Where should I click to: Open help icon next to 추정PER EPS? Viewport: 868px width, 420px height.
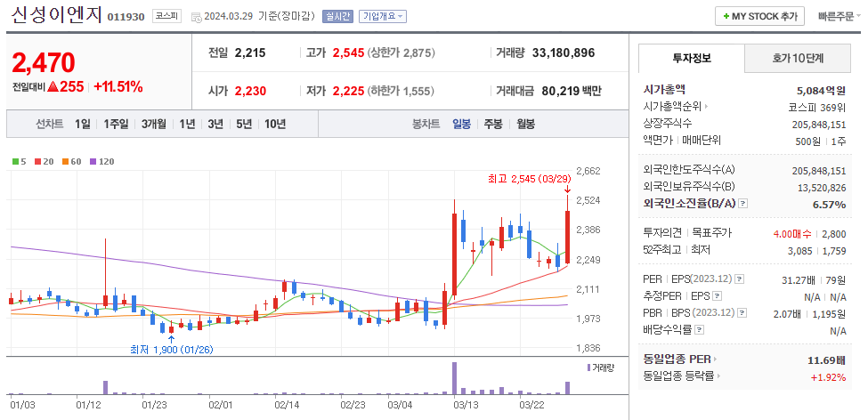[718, 296]
